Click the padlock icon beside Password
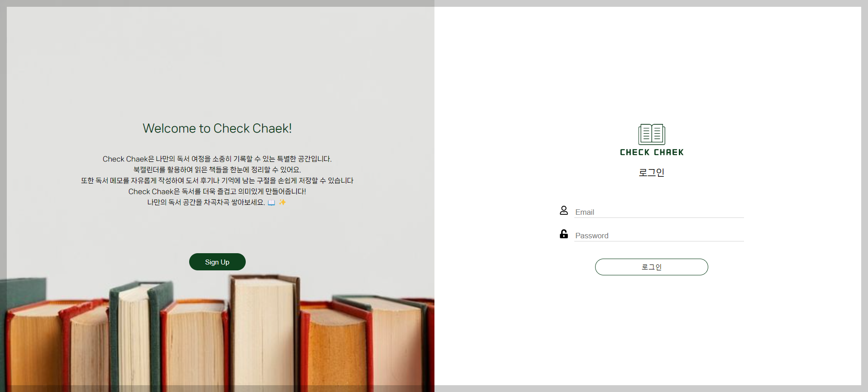The image size is (868, 392). (564, 234)
